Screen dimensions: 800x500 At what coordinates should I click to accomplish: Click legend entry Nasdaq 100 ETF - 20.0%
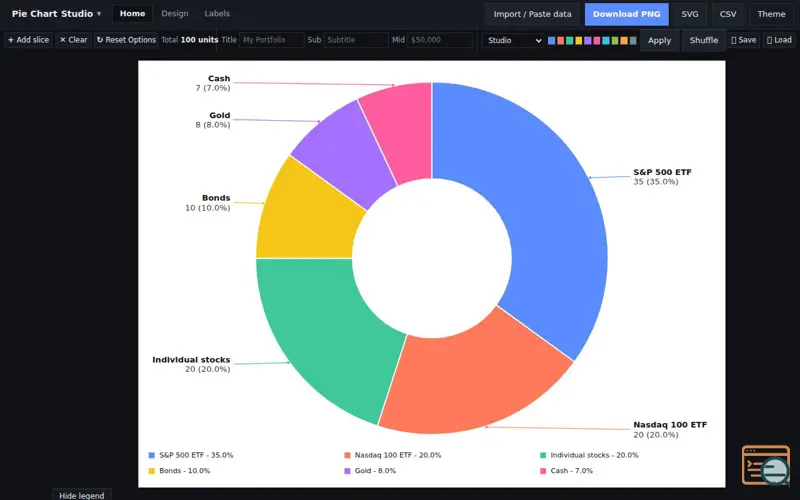(x=393, y=455)
